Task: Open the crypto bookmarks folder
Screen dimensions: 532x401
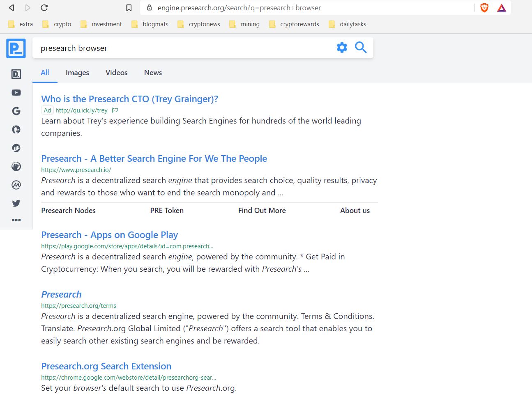Action: tap(57, 24)
